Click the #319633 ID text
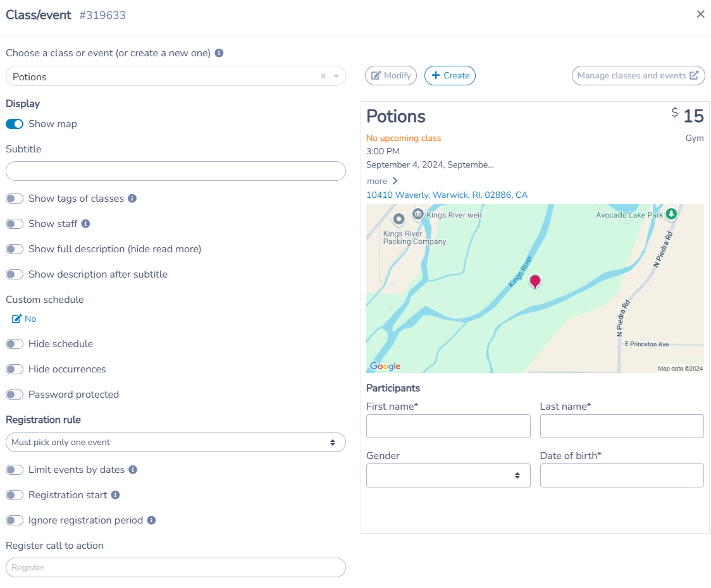Screen dimensions: 711x588 pos(102,15)
